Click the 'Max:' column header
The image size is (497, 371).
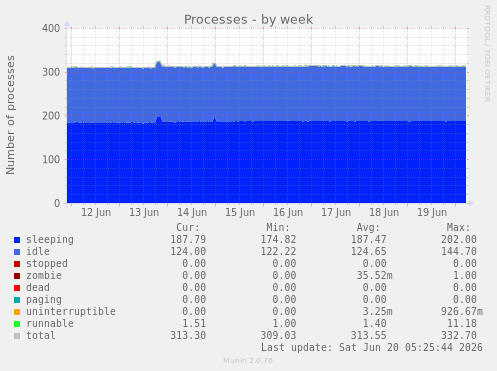[458, 228]
